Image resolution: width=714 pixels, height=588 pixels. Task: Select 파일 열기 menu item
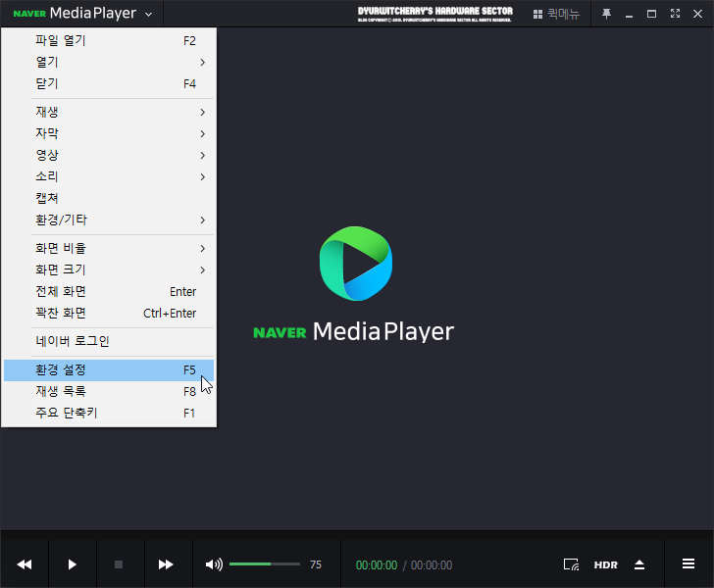pyautogui.click(x=109, y=40)
